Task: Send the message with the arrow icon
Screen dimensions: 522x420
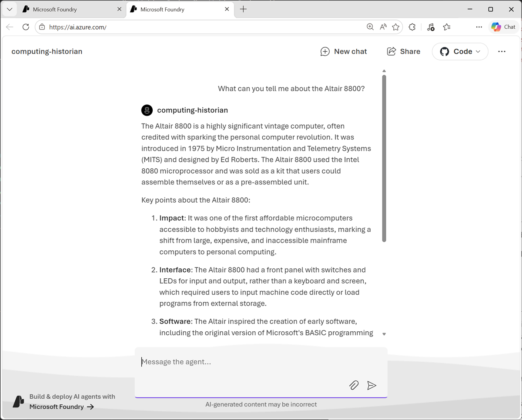Action: [x=372, y=385]
